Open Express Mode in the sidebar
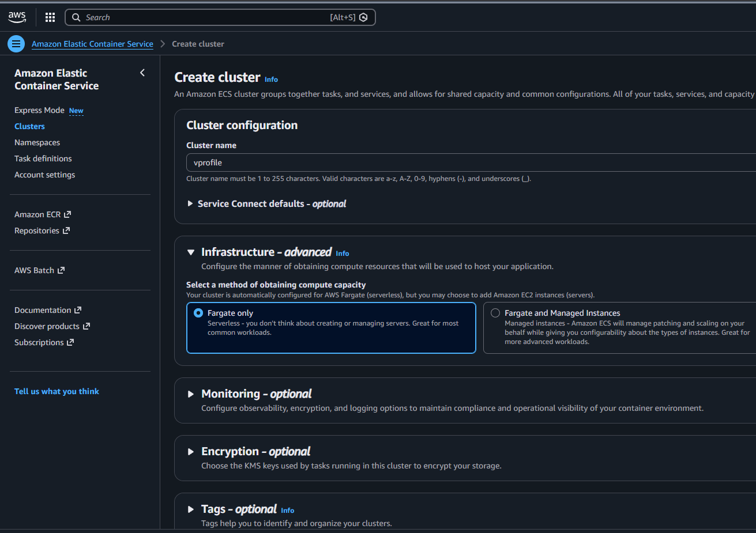 [x=39, y=110]
